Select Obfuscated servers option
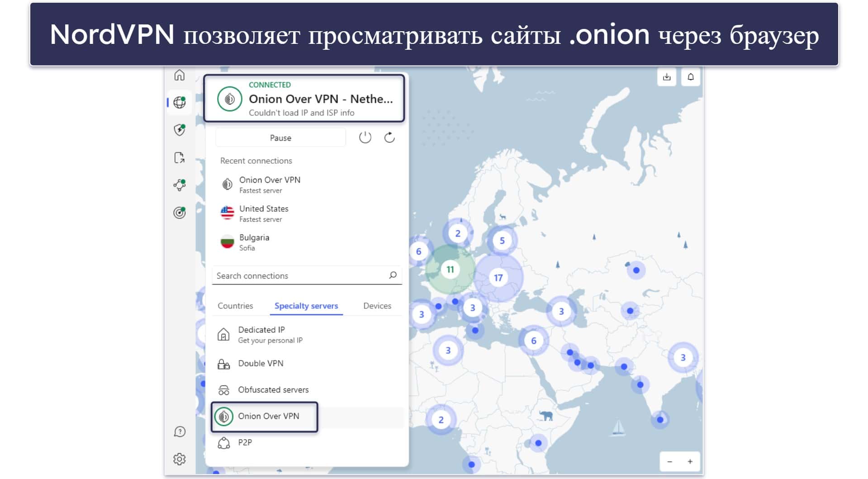Viewport: 868px width, 479px height. pos(307,390)
